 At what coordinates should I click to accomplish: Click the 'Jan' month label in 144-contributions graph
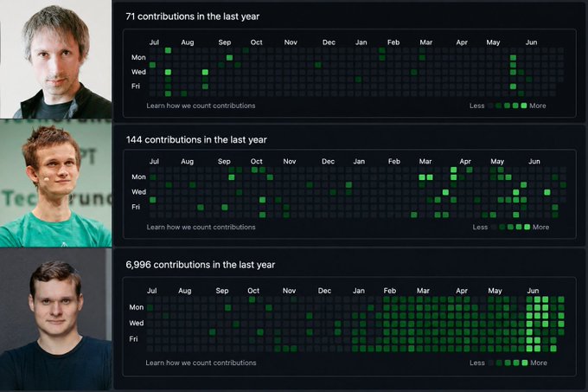(x=359, y=161)
